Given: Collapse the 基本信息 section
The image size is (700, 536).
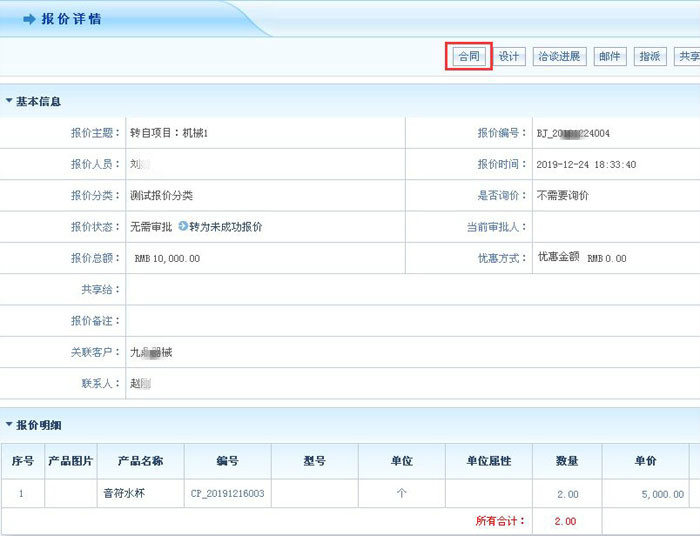Looking at the screenshot, I should [x=9, y=102].
